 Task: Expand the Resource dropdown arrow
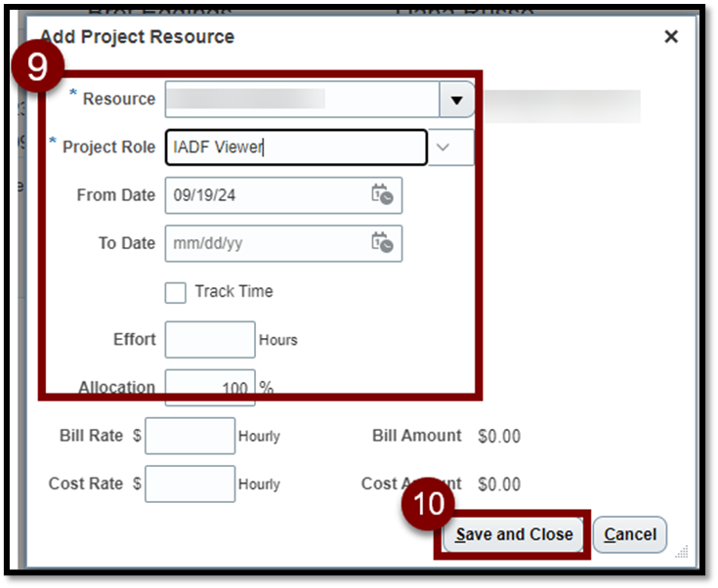[x=456, y=100]
